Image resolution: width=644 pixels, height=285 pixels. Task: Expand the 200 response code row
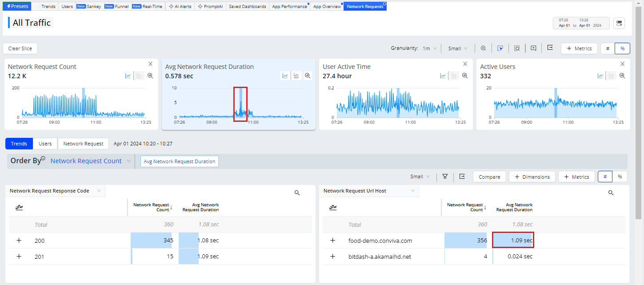pos(19,241)
